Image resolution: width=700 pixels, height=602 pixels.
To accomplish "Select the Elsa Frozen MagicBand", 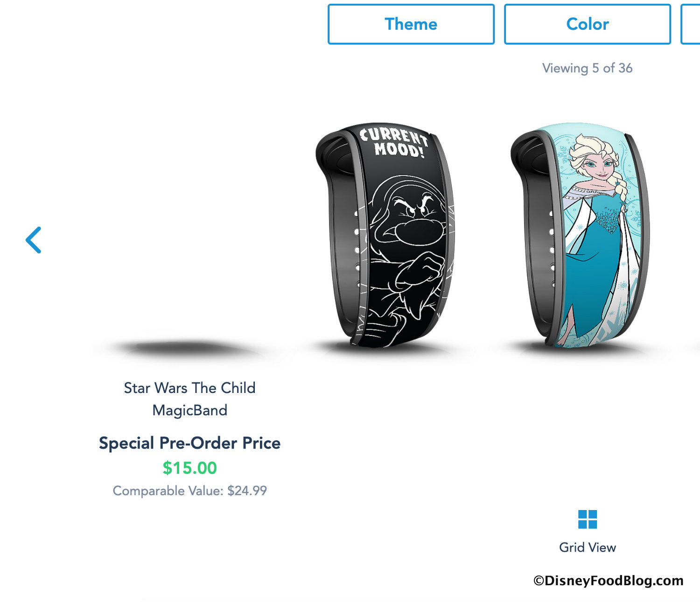I will 580,236.
